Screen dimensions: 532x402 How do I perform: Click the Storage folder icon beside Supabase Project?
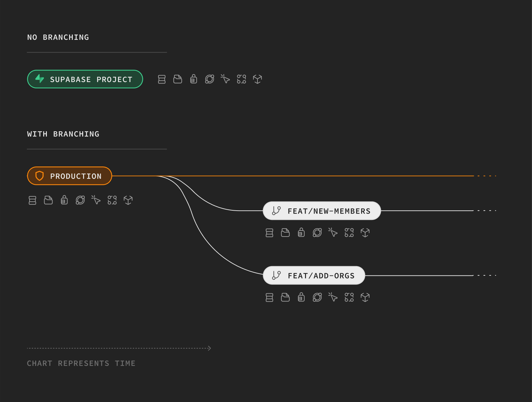[x=178, y=79]
